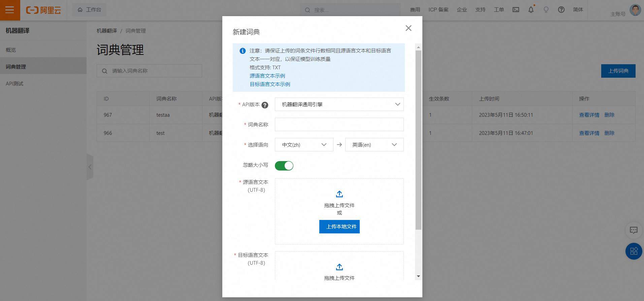Viewport: 644px width, 301px height.
Task: Click the 词典名称 input field
Action: tap(339, 124)
